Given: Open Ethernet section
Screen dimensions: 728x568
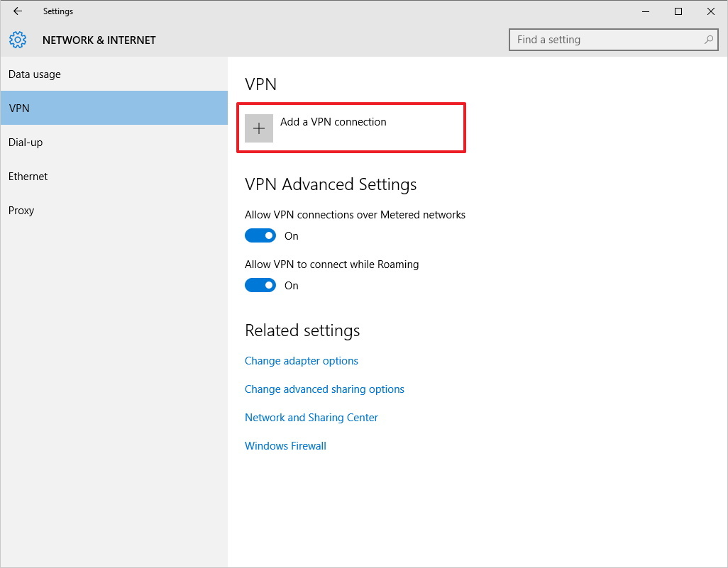Looking at the screenshot, I should [114, 177].
